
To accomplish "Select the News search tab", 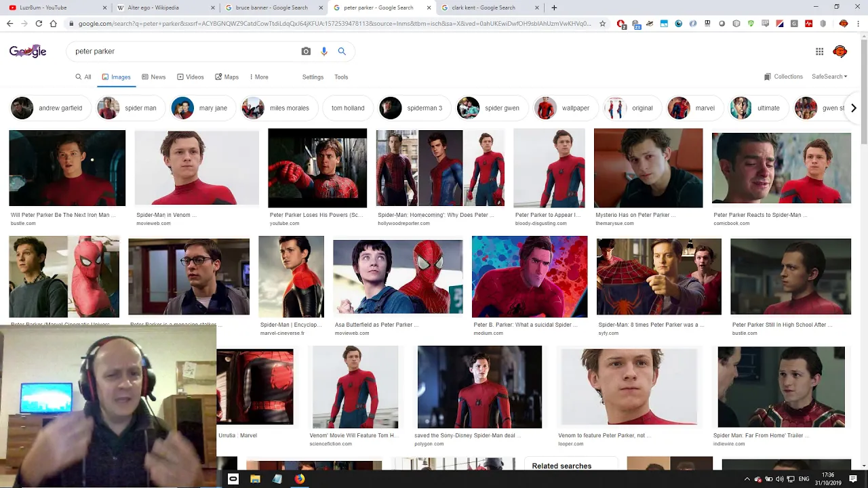I will (153, 77).
